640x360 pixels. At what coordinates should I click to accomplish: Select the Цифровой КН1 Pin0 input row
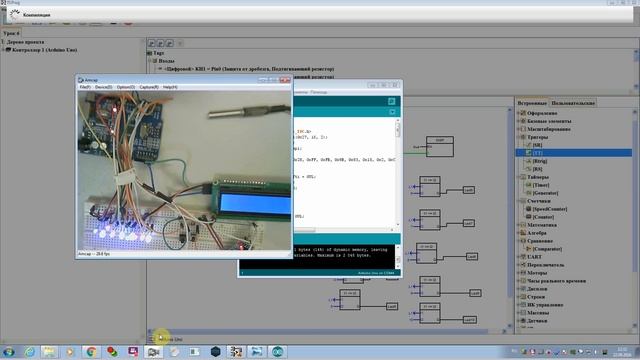click(249, 69)
